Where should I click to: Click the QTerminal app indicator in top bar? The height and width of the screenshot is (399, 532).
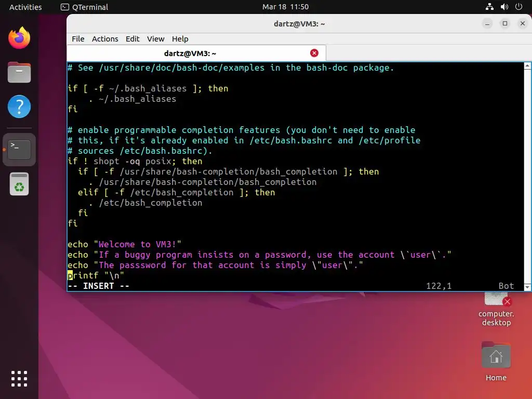click(x=84, y=7)
